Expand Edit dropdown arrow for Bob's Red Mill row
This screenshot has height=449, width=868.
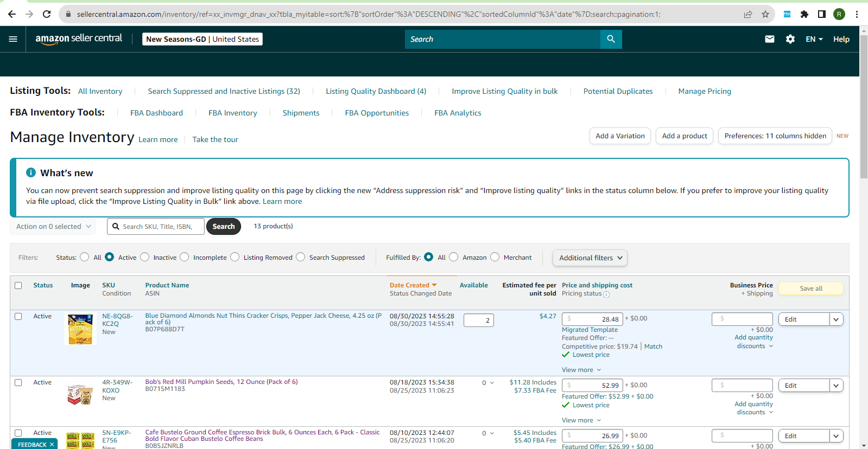click(837, 386)
